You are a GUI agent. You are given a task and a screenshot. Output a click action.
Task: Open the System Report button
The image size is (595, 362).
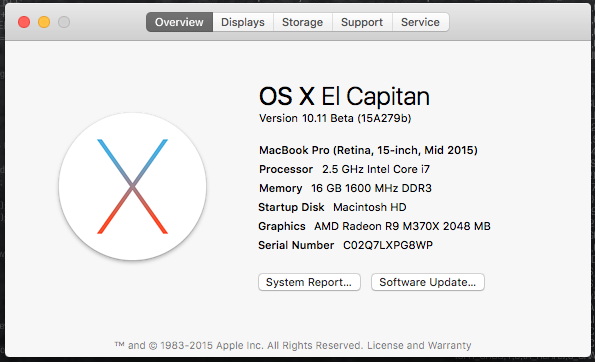point(309,282)
